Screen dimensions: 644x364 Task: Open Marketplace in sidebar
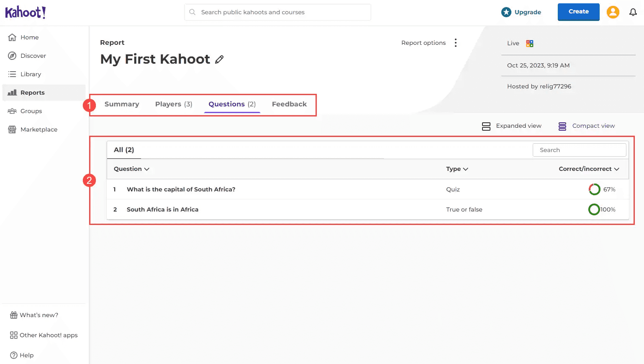pos(44,129)
